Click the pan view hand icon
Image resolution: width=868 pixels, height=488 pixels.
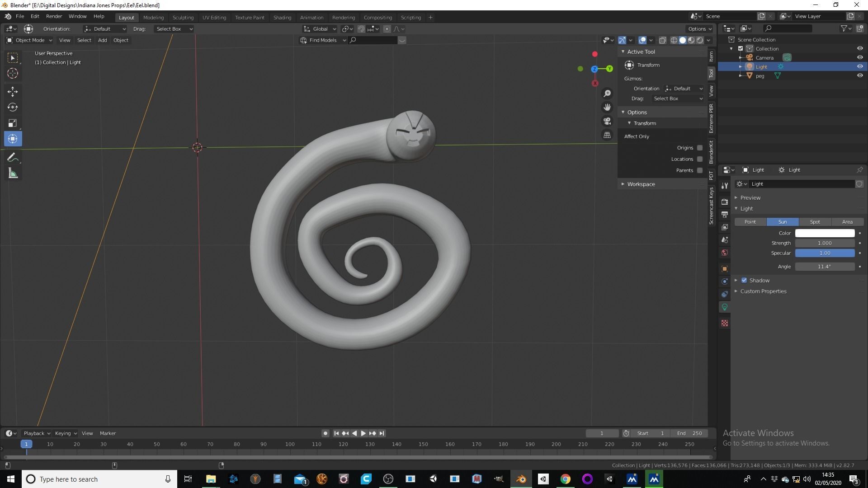point(607,108)
